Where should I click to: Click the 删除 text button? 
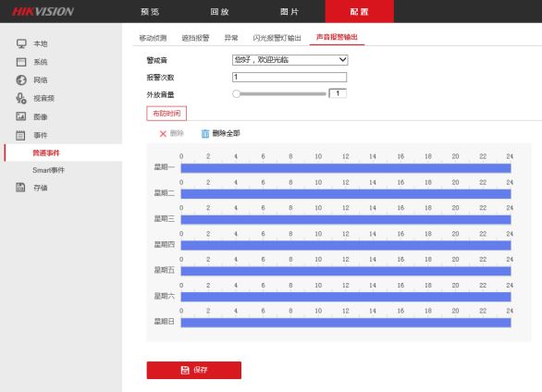tap(177, 133)
